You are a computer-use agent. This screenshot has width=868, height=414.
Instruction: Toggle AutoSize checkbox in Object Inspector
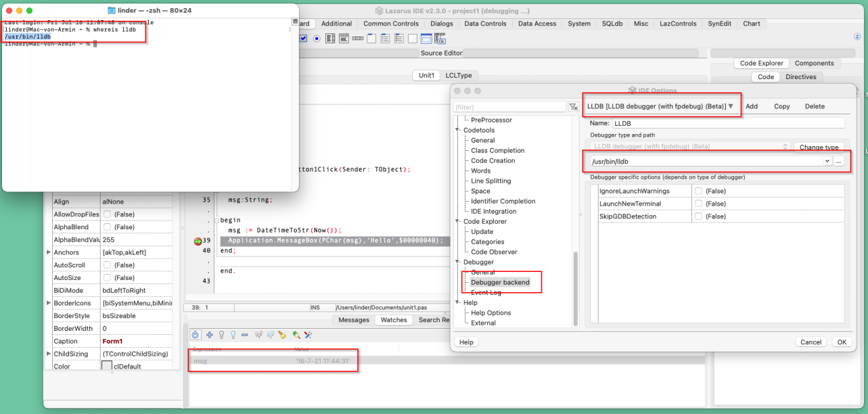(106, 277)
